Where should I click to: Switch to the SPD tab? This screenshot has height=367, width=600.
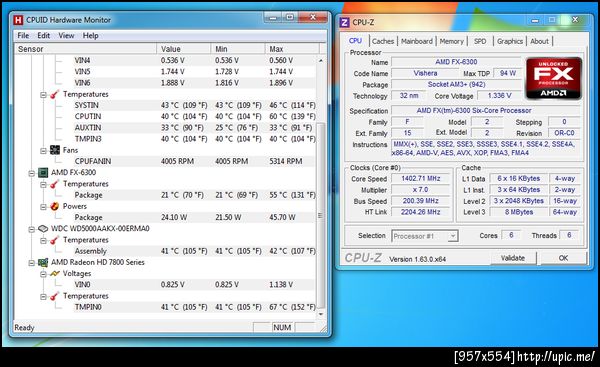pos(480,41)
